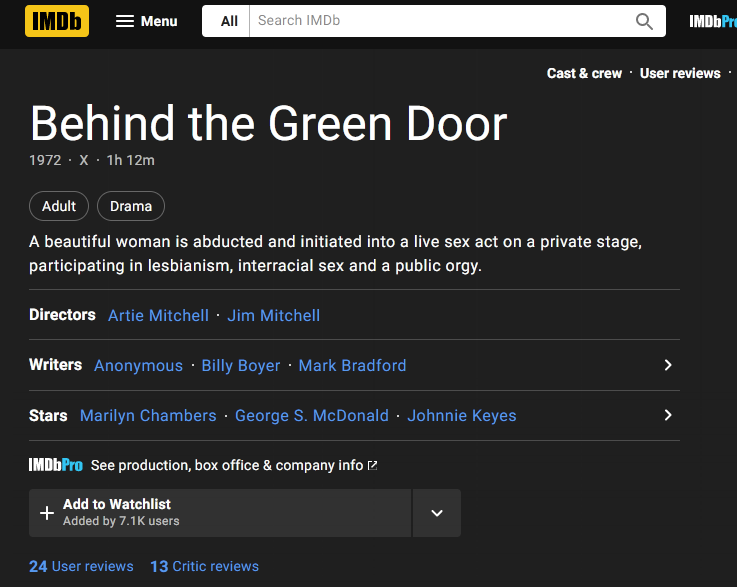Image resolution: width=737 pixels, height=587 pixels.
Task: Open 13 Critic reviews link
Action: pyautogui.click(x=204, y=566)
